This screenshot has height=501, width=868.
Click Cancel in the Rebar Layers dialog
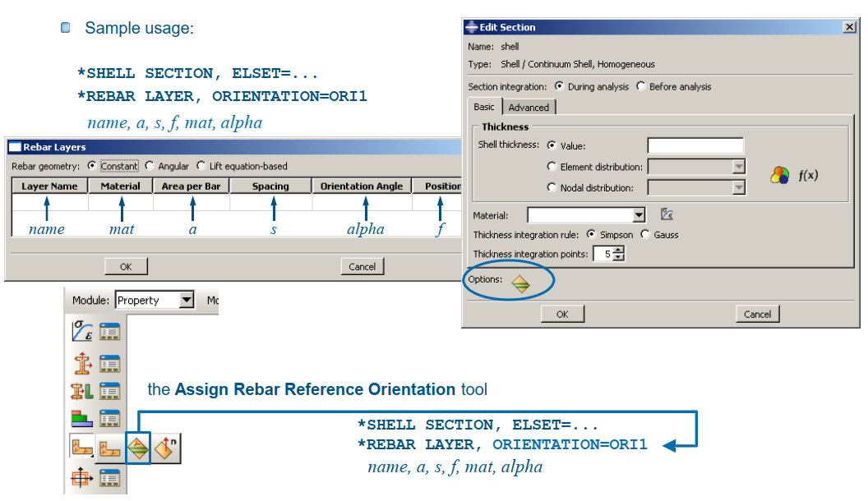pyautogui.click(x=362, y=266)
